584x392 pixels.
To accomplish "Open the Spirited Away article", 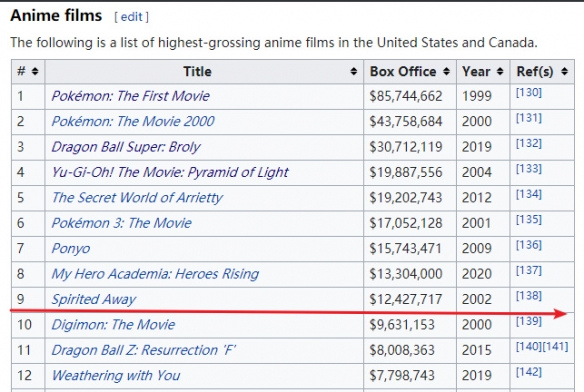I will tap(94, 300).
